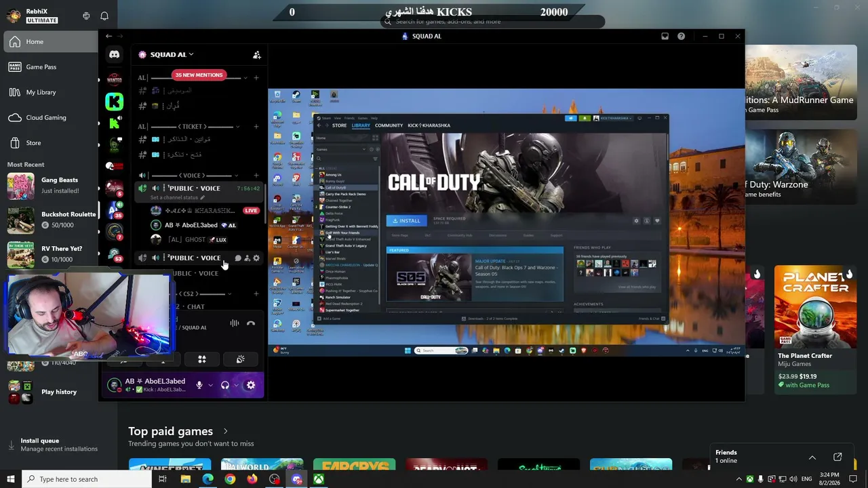
Task: Mute the Discord microphone
Action: [199, 386]
